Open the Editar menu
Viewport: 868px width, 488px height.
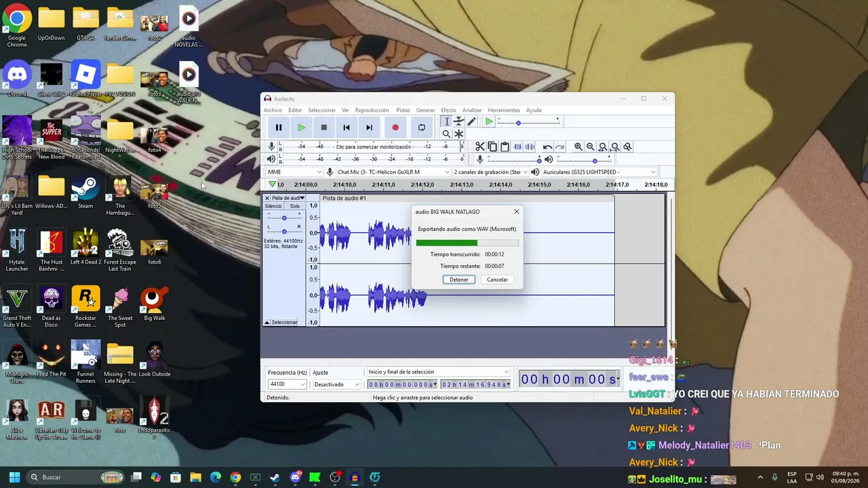point(295,110)
